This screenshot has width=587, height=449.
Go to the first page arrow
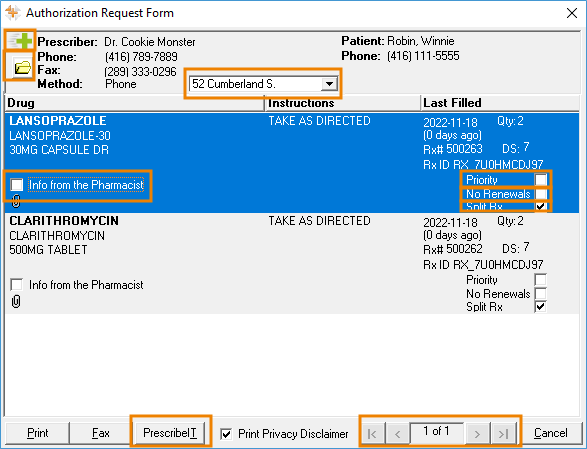(x=372, y=433)
